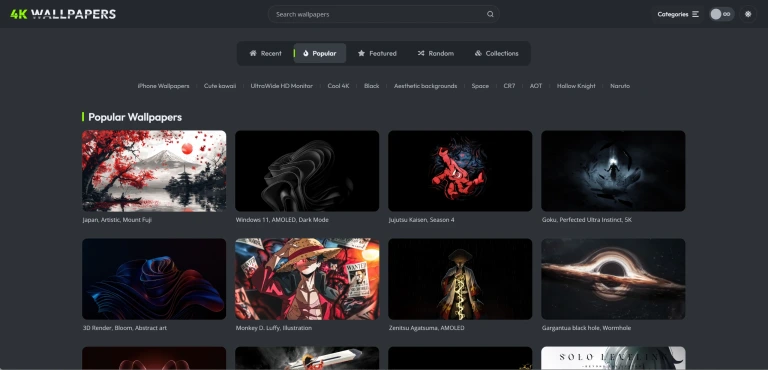Click 'Monkey D. Luffy, Illustration' caption

pos(274,328)
